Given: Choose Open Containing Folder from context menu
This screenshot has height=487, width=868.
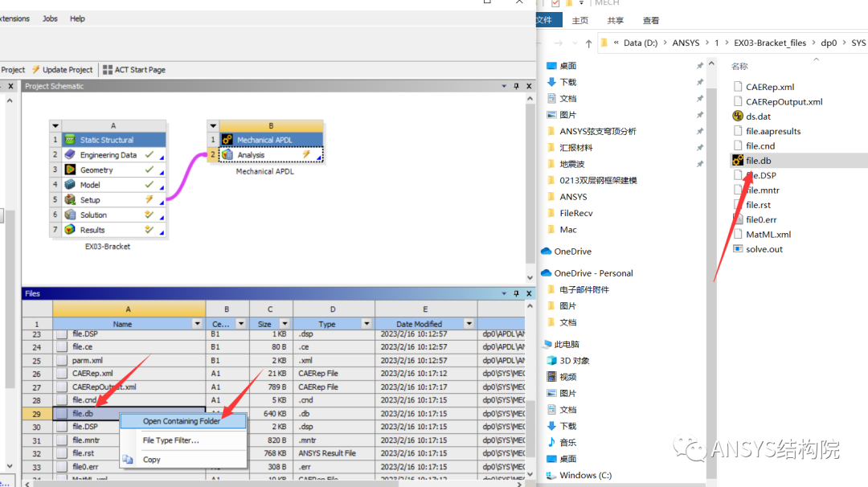Looking at the screenshot, I should (x=182, y=420).
